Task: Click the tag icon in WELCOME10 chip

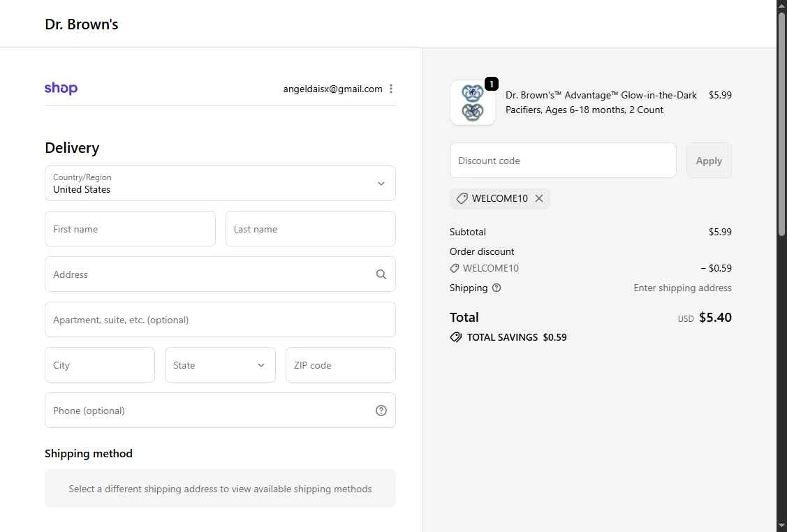Action: pyautogui.click(x=462, y=198)
